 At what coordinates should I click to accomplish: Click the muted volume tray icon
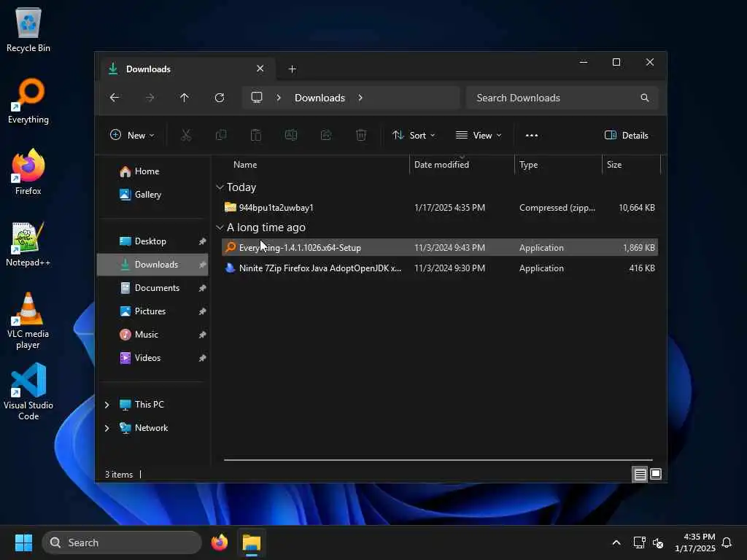[x=658, y=542]
